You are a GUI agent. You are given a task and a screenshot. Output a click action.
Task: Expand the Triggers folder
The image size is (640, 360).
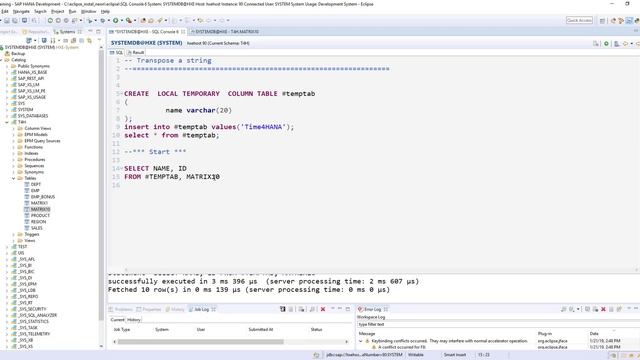pos(14,234)
